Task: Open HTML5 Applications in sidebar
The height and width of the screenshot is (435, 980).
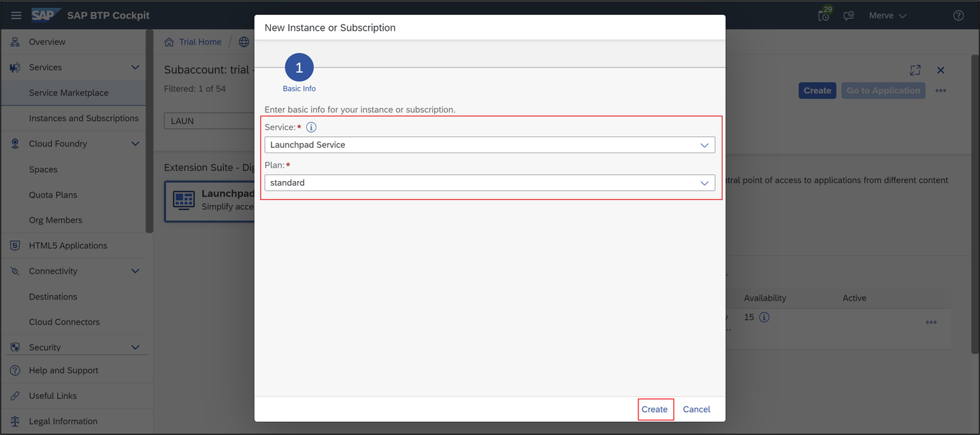Action: pos(68,245)
